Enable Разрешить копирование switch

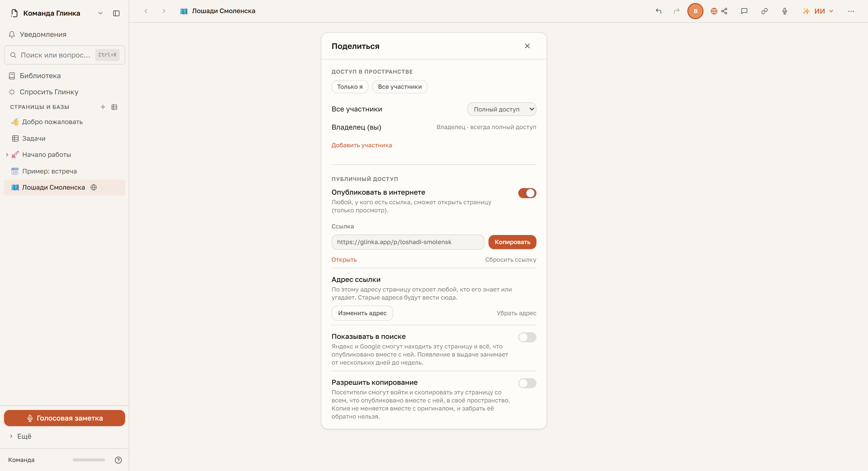click(x=527, y=383)
